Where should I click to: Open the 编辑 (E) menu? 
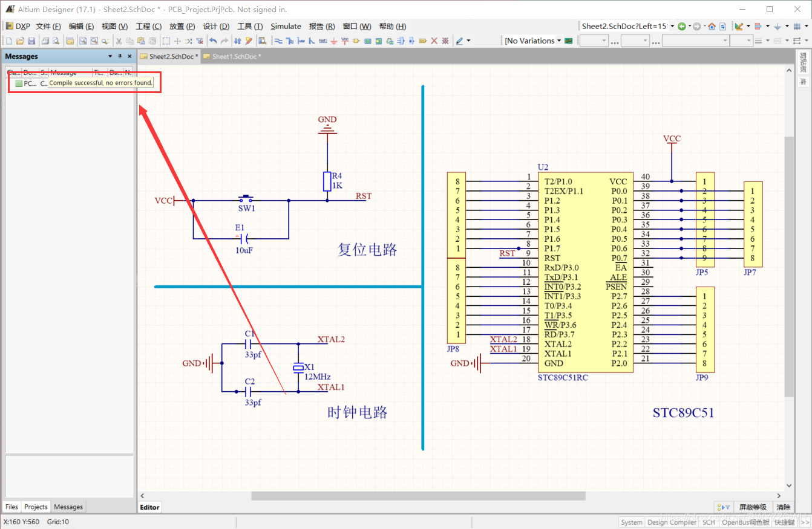pyautogui.click(x=81, y=26)
